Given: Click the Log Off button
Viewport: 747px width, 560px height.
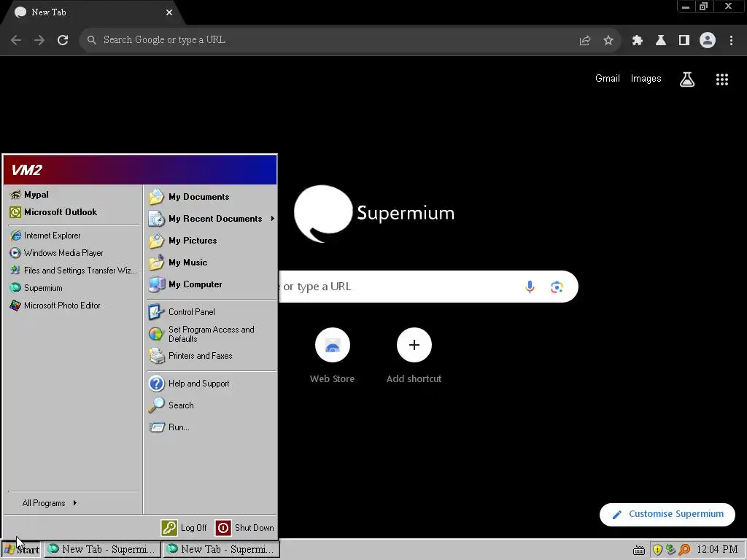Looking at the screenshot, I should 185,528.
